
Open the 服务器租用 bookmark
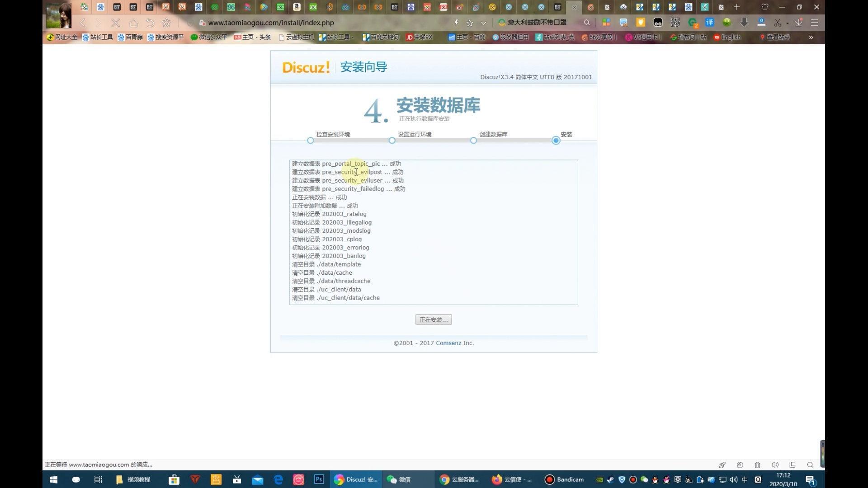click(x=510, y=37)
